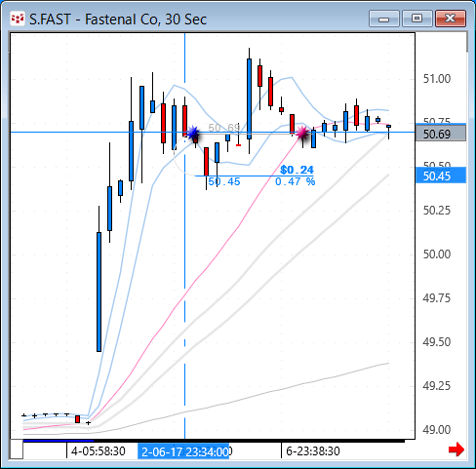Click the magenta star exit trade marker
476x469 pixels.
pyautogui.click(x=302, y=133)
